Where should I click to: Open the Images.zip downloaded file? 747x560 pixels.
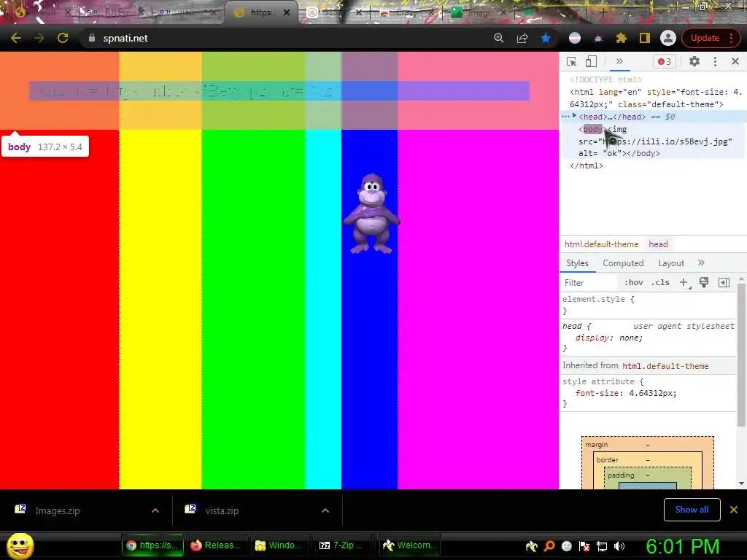click(57, 510)
